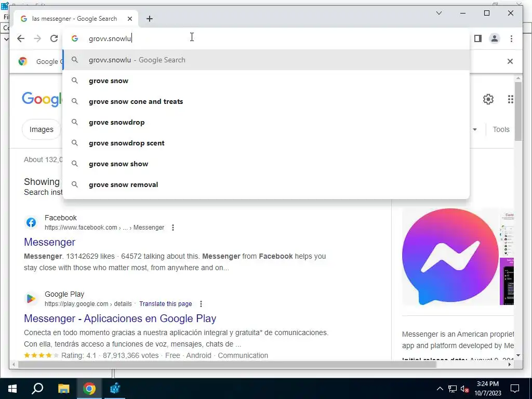Pick 'grove snow cone and treats' suggestion
This screenshot has height=399, width=532.
pyautogui.click(x=267, y=101)
